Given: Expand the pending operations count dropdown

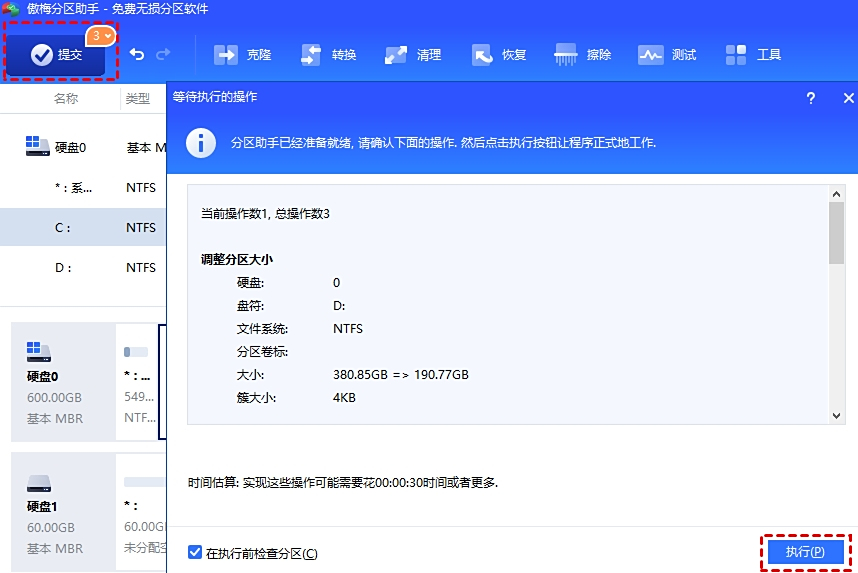Looking at the screenshot, I should (x=102, y=36).
